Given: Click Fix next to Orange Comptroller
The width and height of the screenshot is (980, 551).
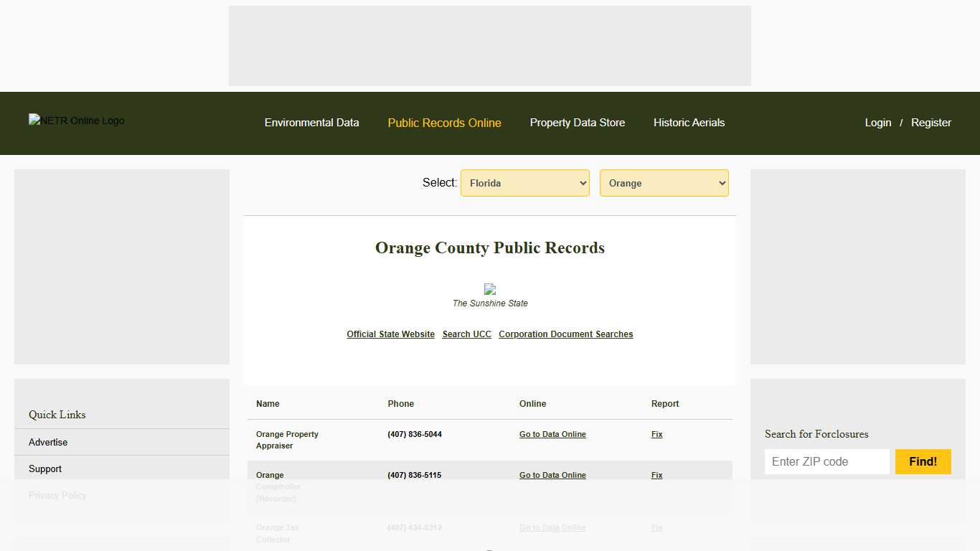Looking at the screenshot, I should pos(656,475).
